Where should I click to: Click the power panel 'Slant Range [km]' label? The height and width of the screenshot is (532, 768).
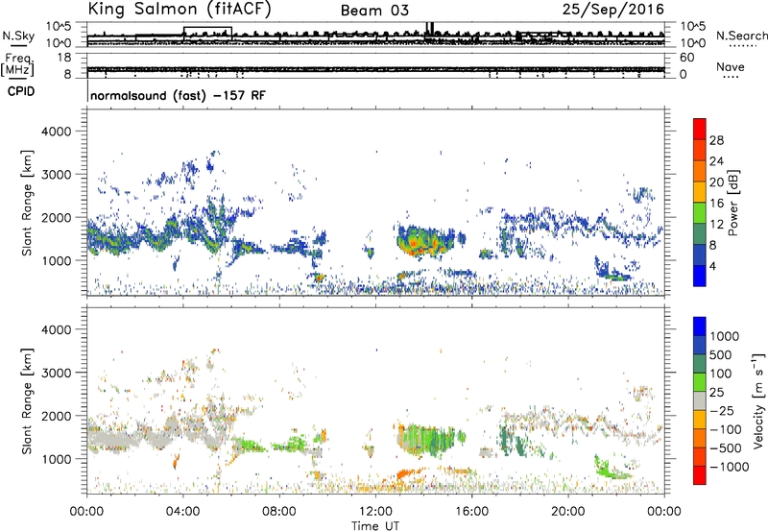pyautogui.click(x=27, y=203)
